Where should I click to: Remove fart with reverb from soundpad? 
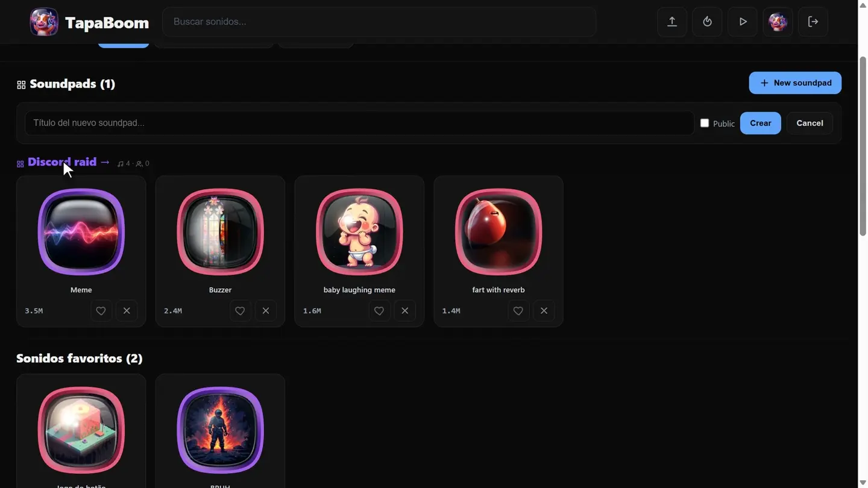(544, 311)
